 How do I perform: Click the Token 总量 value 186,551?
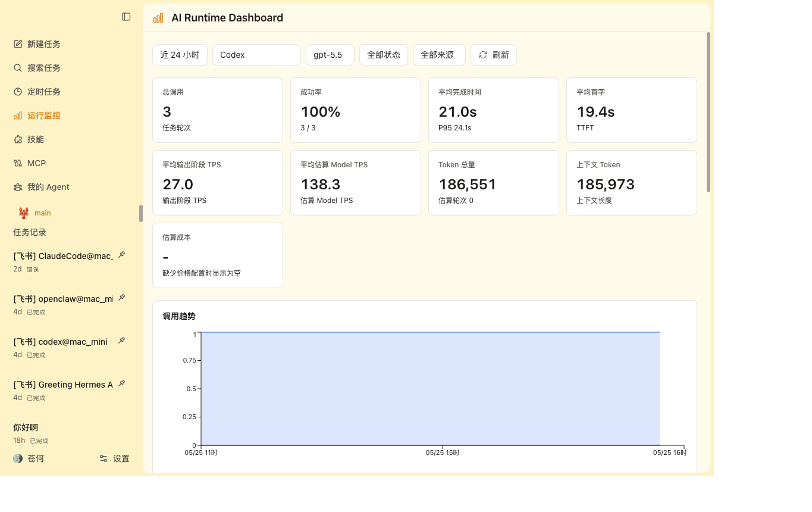468,185
